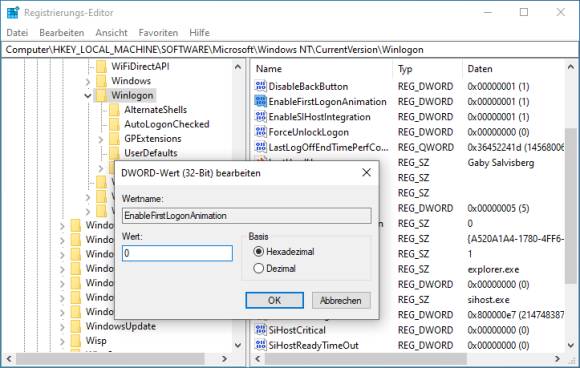Click down arrow of the tree pane scrollbar

238,345
